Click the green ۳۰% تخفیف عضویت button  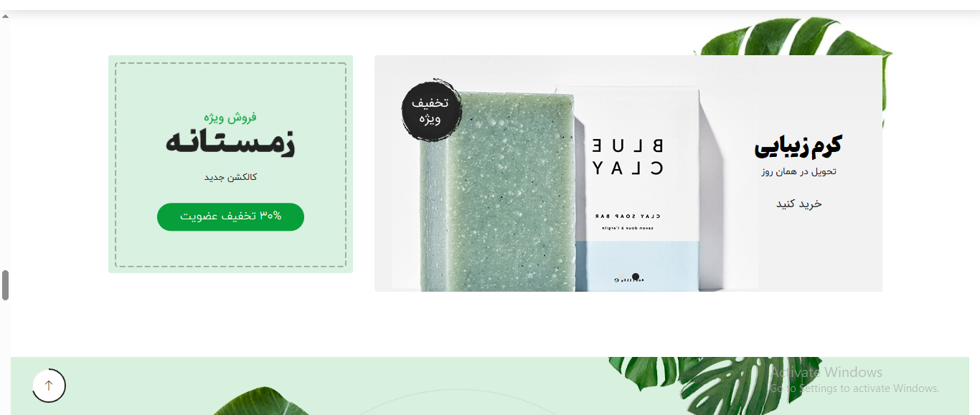[x=230, y=216]
